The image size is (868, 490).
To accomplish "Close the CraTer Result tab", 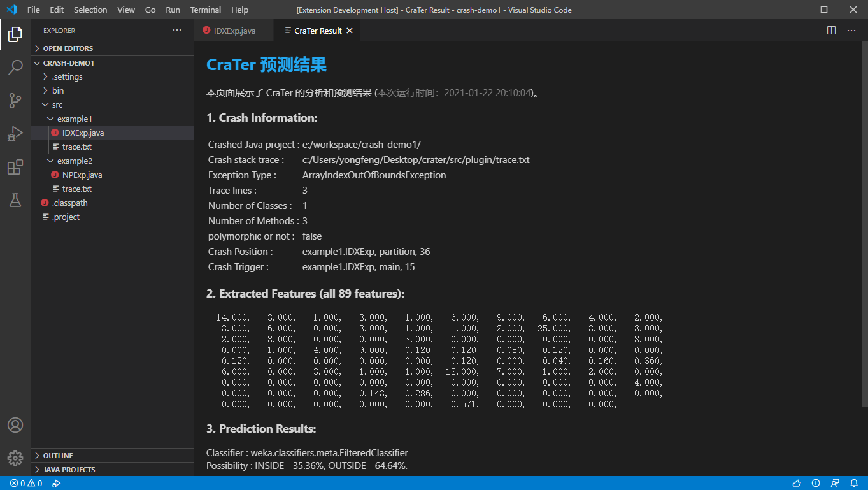I will (x=350, y=31).
